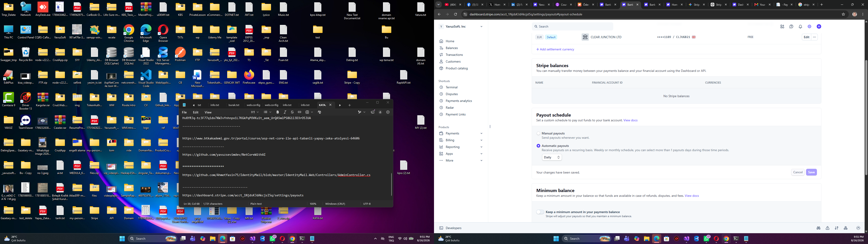This screenshot has width=868, height=244.
Task: Open the table dropdown in Notepad toolbar
Action: (309, 112)
